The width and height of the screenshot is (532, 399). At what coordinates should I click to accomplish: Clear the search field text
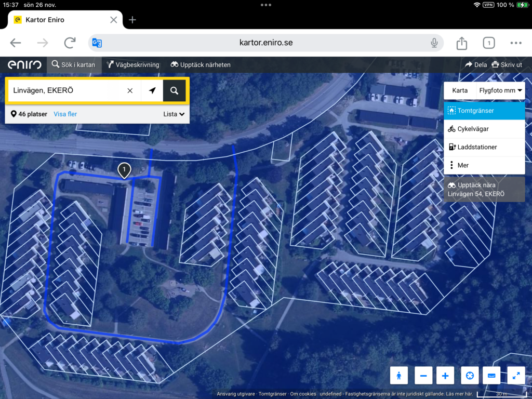[x=130, y=90]
